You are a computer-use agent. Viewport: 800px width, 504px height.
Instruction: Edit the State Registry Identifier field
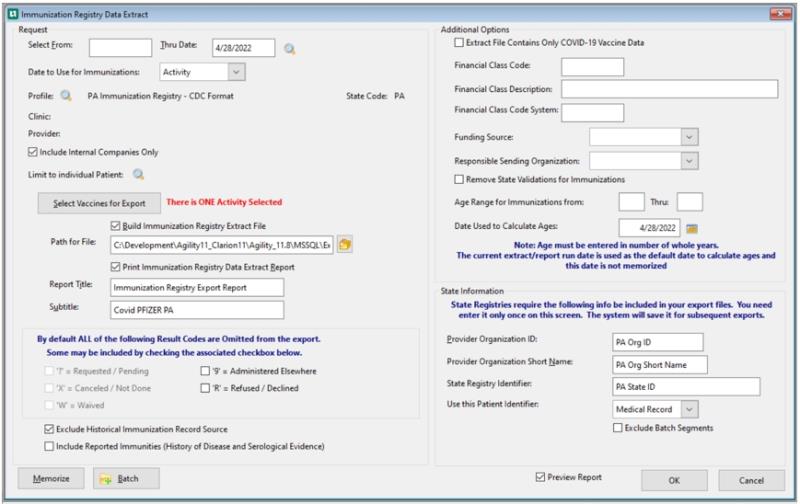tap(686, 387)
